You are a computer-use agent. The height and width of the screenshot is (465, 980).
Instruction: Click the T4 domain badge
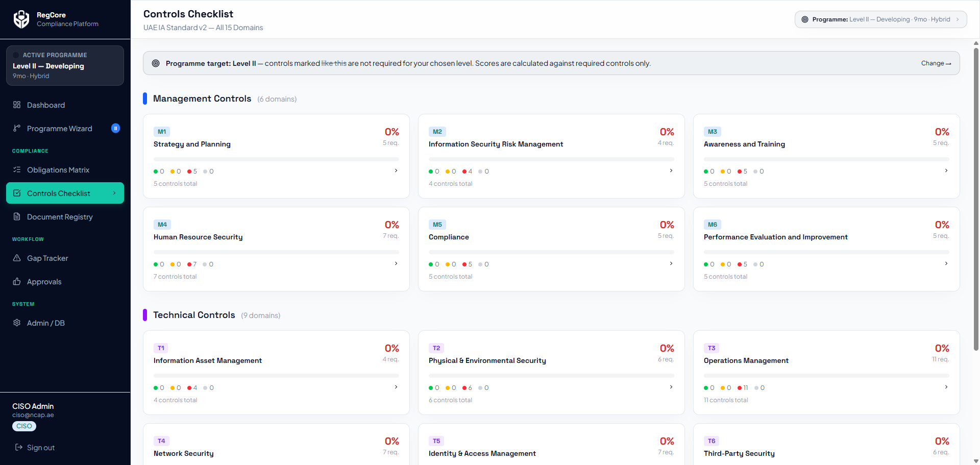click(x=161, y=441)
